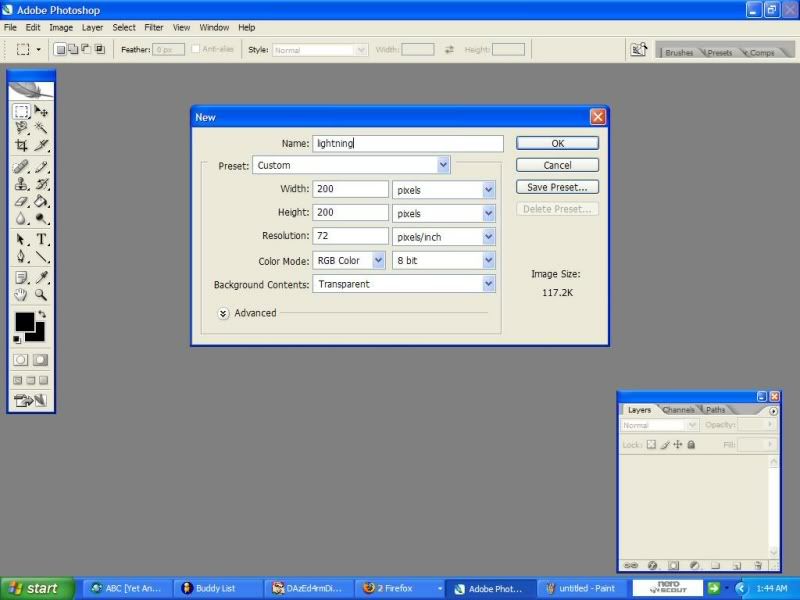Select the Dodge tool

(41, 219)
